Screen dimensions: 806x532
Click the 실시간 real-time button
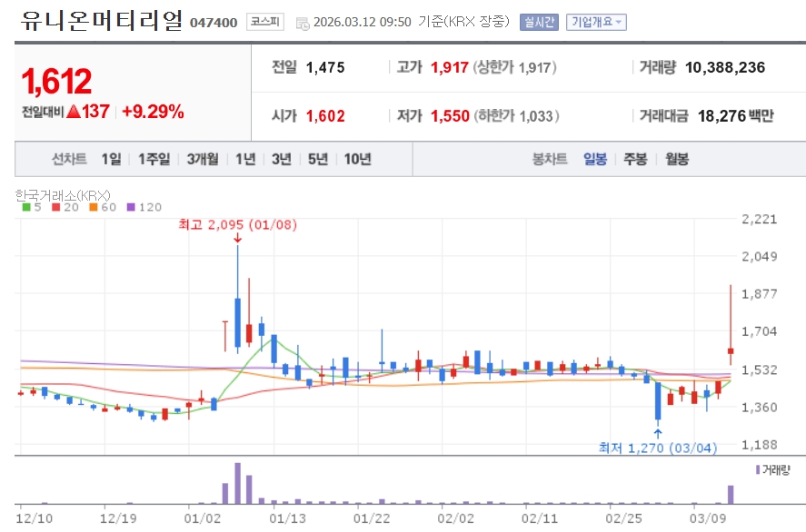pos(539,22)
